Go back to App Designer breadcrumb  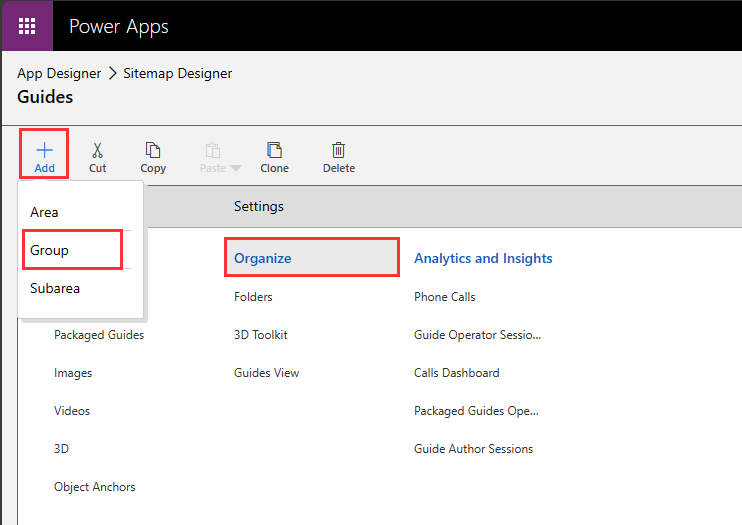[59, 73]
